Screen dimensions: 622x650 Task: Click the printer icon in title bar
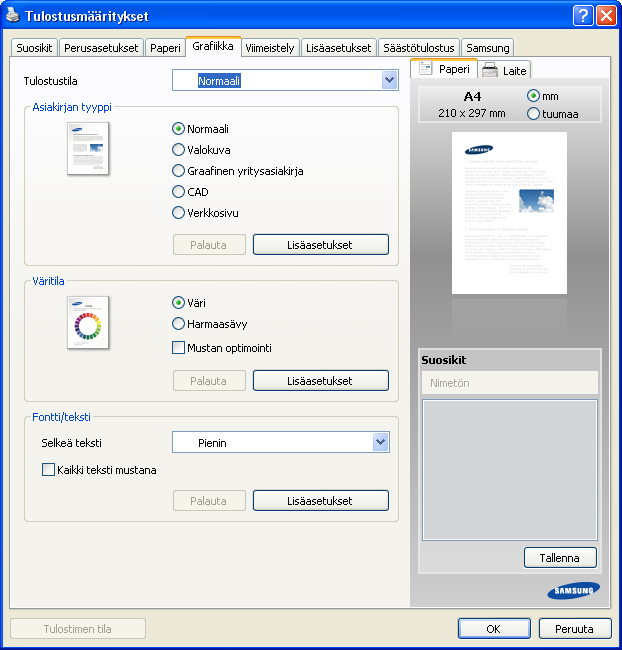[x=13, y=15]
